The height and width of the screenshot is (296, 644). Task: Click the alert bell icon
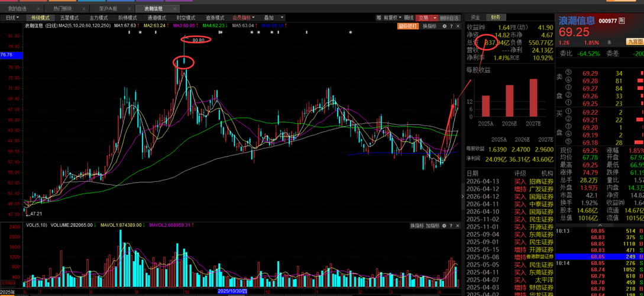point(609,42)
